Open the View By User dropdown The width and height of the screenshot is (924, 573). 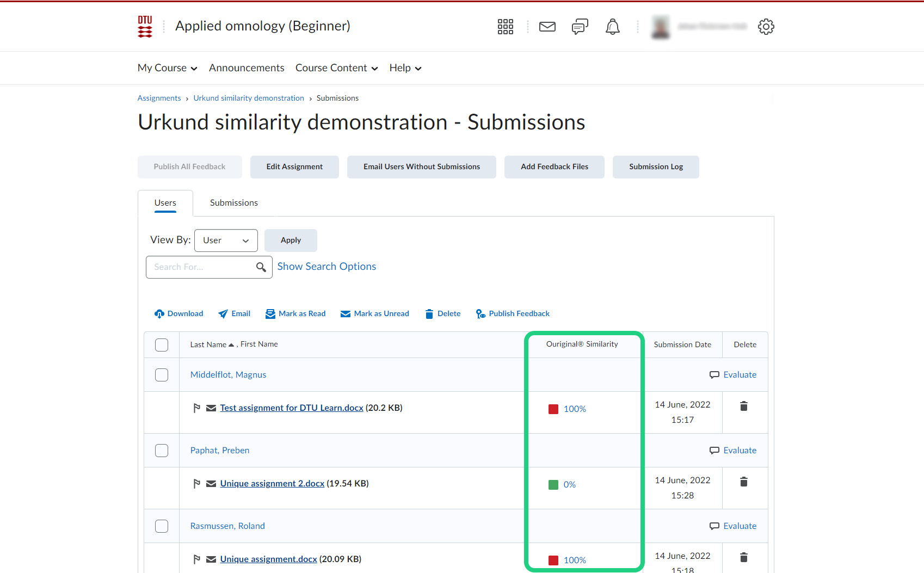tap(226, 241)
